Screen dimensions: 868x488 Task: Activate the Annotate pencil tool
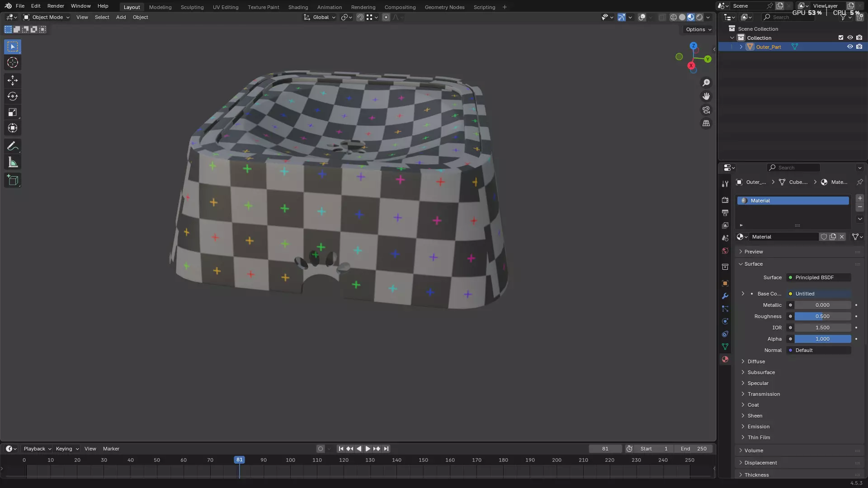pyautogui.click(x=13, y=146)
